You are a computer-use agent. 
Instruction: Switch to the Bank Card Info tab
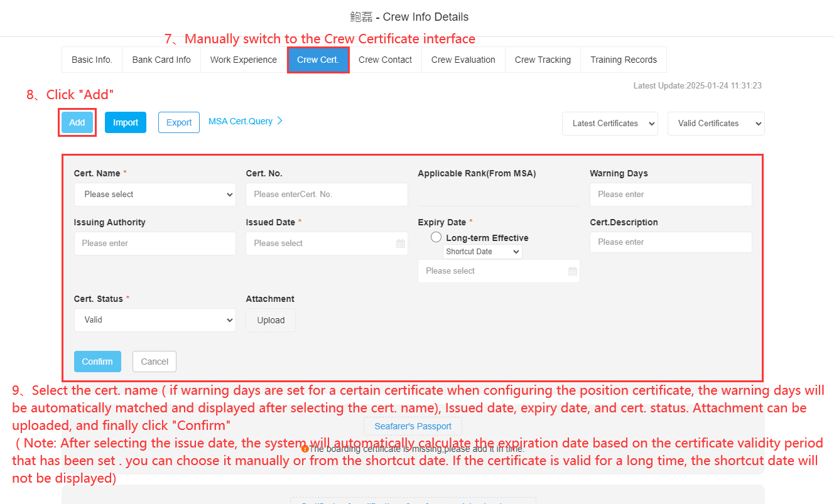pyautogui.click(x=161, y=60)
